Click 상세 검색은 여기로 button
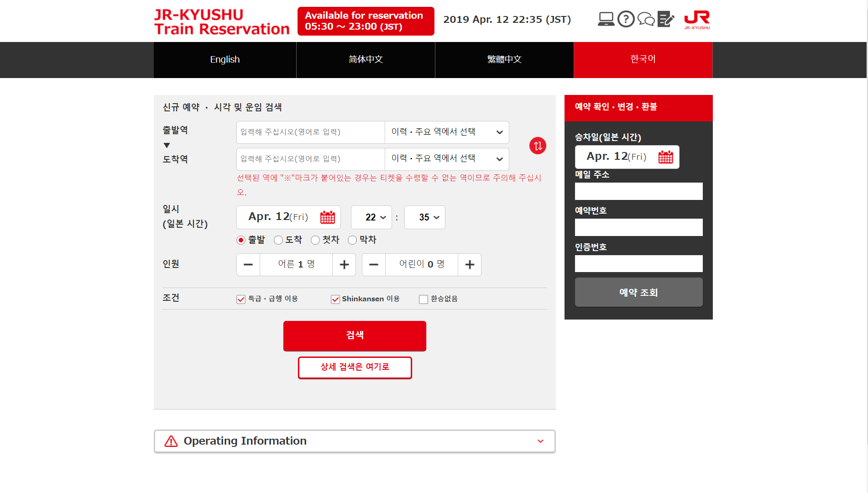868x493 pixels. click(x=355, y=367)
